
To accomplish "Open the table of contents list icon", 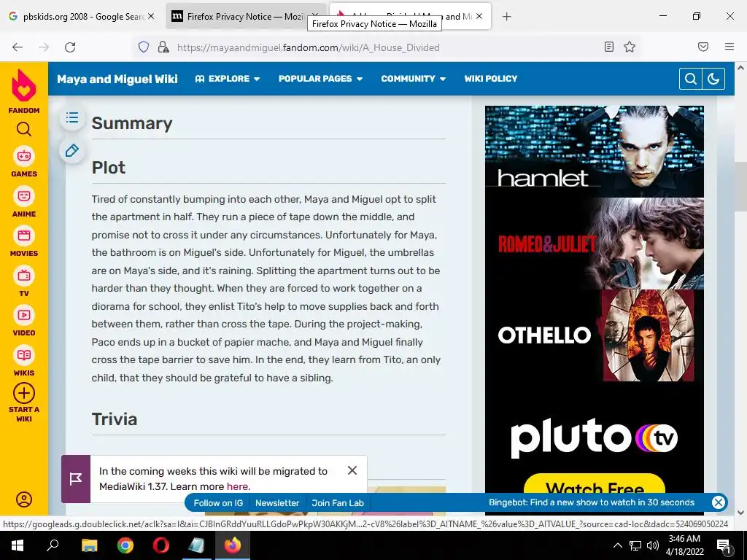I will (x=72, y=117).
